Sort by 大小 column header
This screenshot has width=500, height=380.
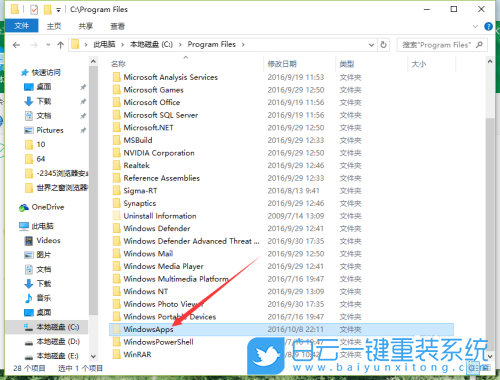[419, 64]
